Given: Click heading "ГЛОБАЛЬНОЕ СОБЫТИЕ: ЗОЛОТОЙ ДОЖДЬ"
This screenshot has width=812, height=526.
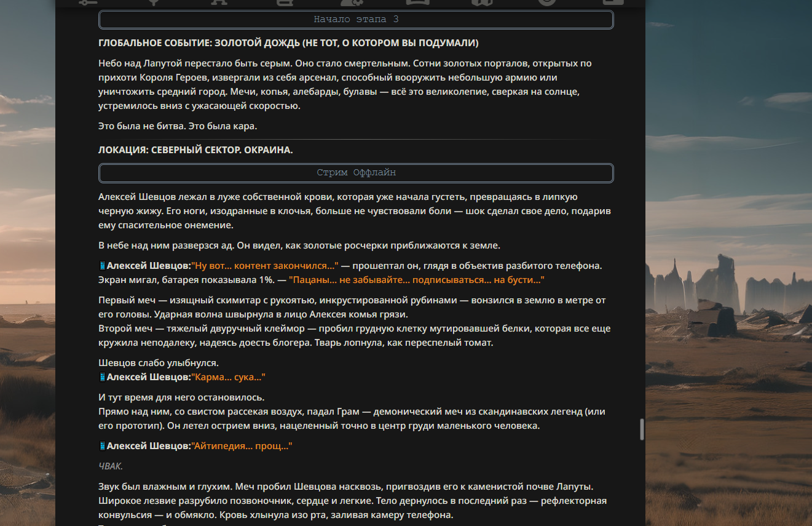Looking at the screenshot, I should [x=288, y=43].
